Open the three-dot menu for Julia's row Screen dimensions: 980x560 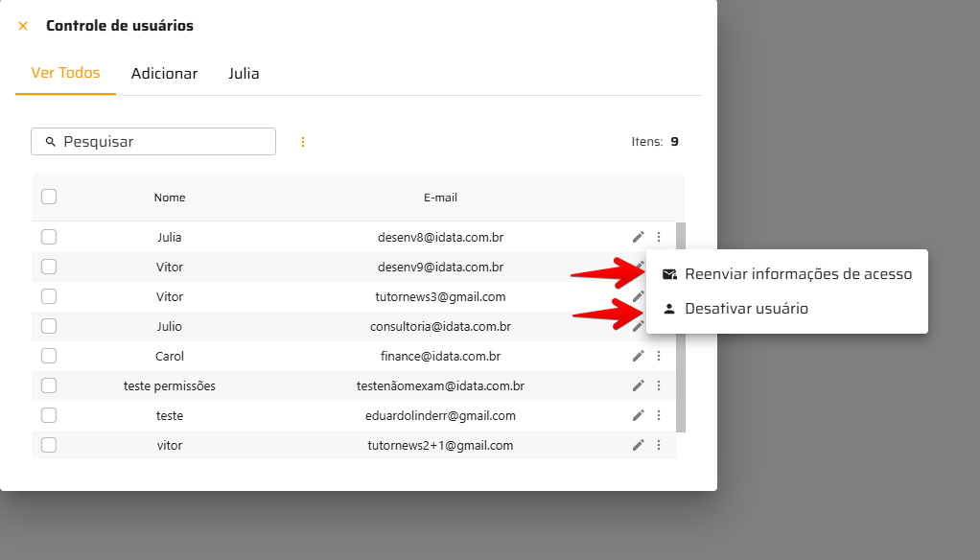(x=659, y=237)
